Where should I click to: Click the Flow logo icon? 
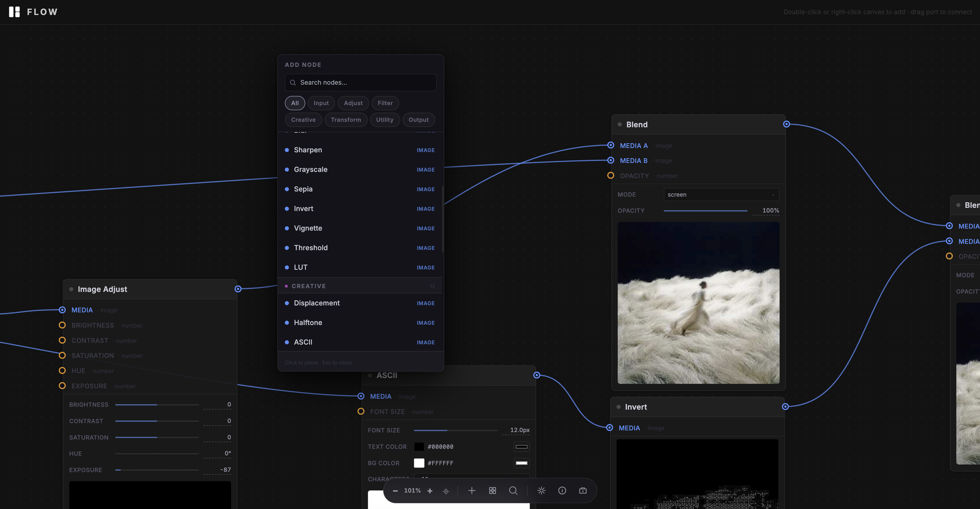[14, 12]
